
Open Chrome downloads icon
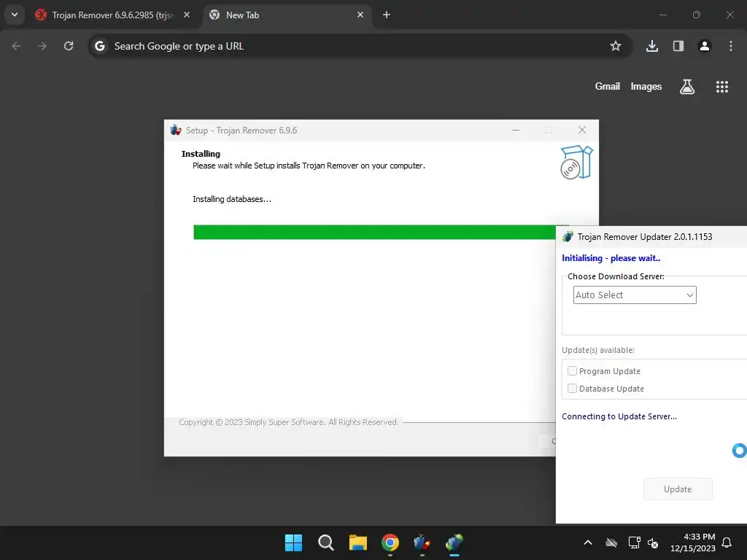point(652,46)
